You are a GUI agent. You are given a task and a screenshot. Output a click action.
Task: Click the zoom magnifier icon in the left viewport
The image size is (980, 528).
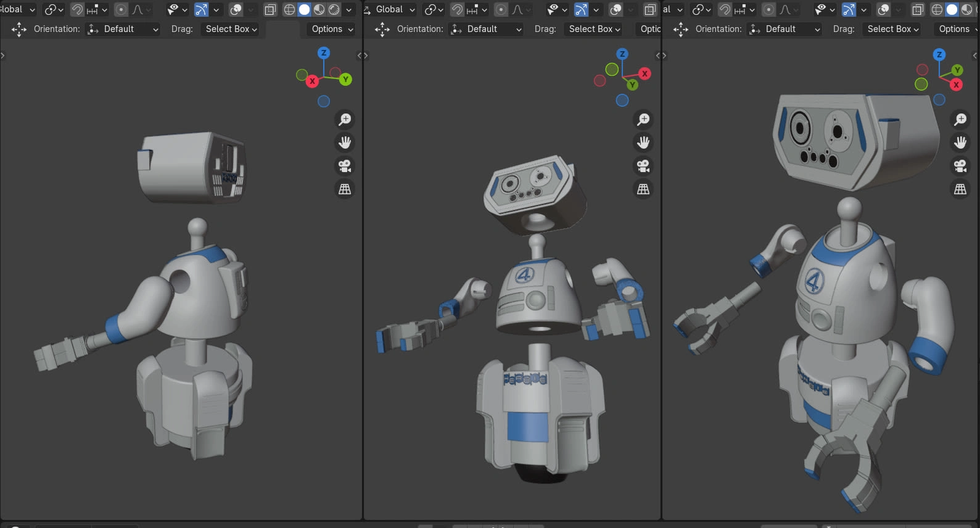click(x=345, y=119)
